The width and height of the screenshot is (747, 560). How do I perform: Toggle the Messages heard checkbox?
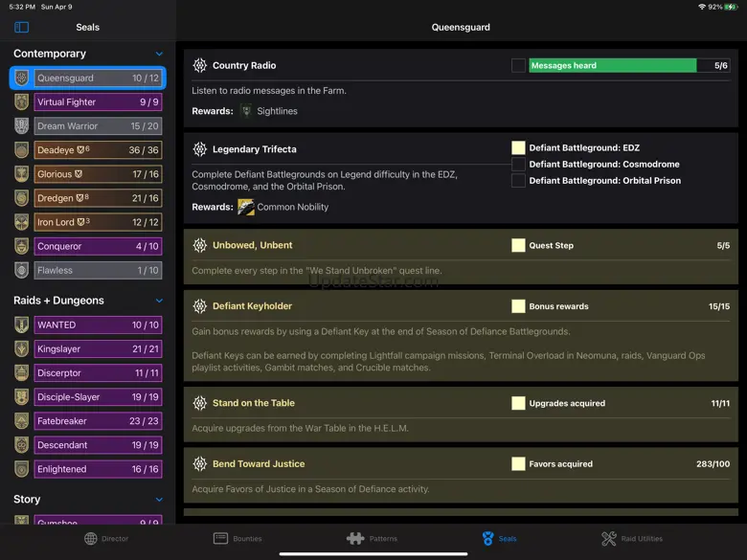click(x=518, y=65)
